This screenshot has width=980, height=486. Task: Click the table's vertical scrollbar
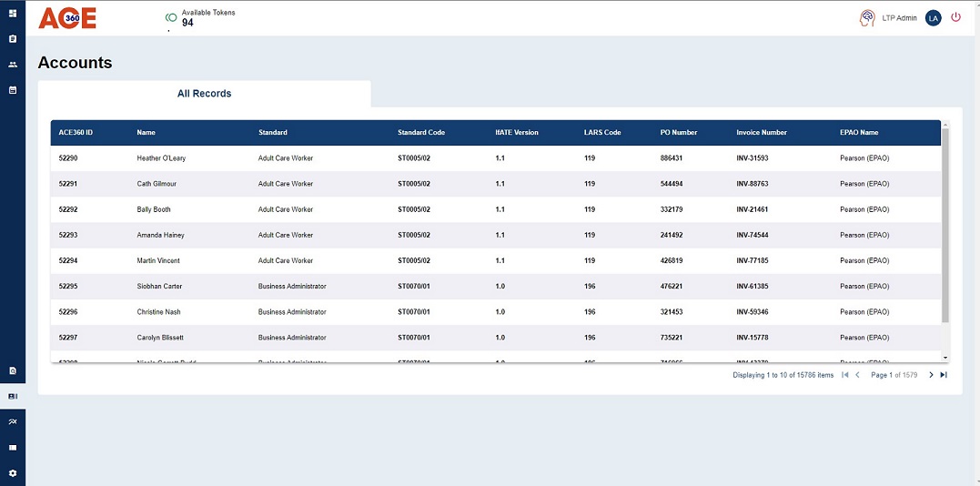pos(945,226)
